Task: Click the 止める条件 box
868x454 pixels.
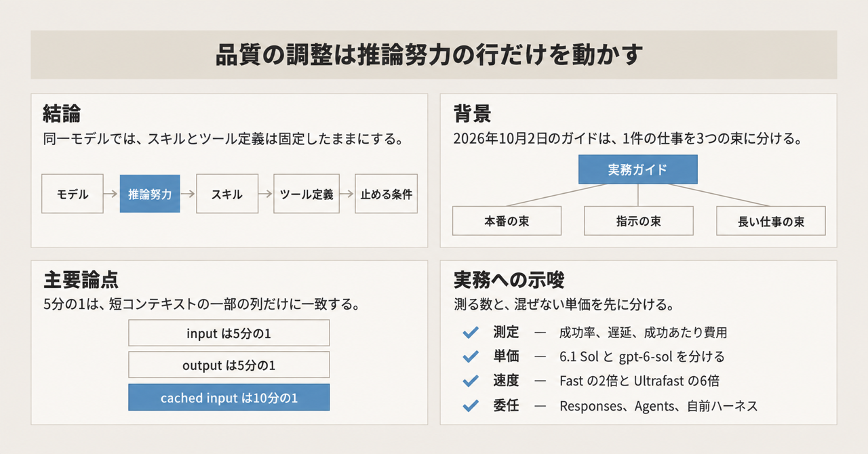Action: (387, 194)
